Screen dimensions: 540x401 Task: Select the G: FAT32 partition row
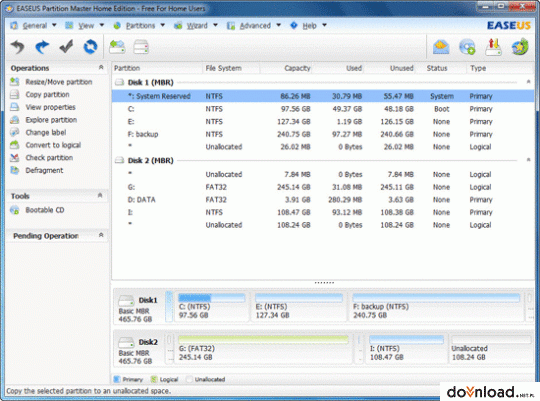pos(322,187)
